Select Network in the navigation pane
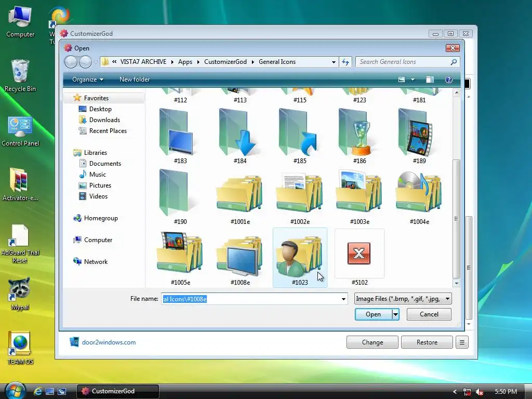 [96, 262]
